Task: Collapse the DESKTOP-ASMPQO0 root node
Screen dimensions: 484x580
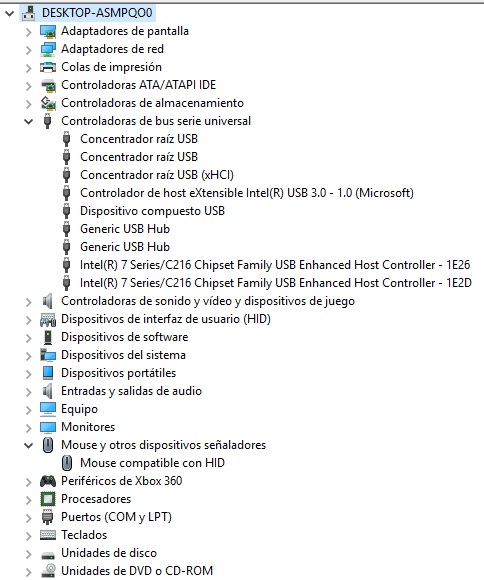Action: pos(9,14)
